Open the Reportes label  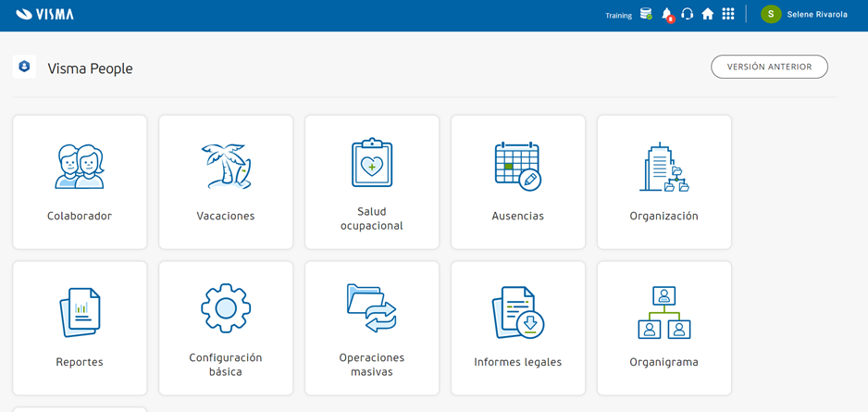80,362
